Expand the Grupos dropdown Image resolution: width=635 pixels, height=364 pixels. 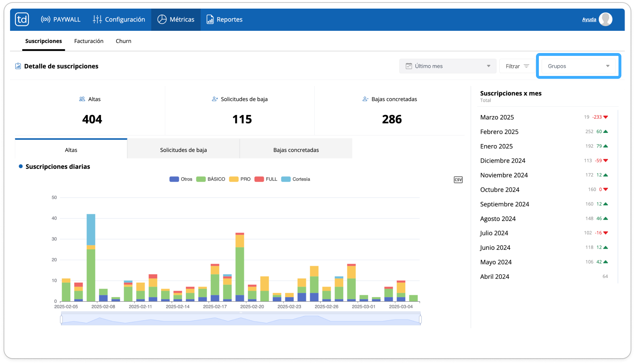[578, 66]
